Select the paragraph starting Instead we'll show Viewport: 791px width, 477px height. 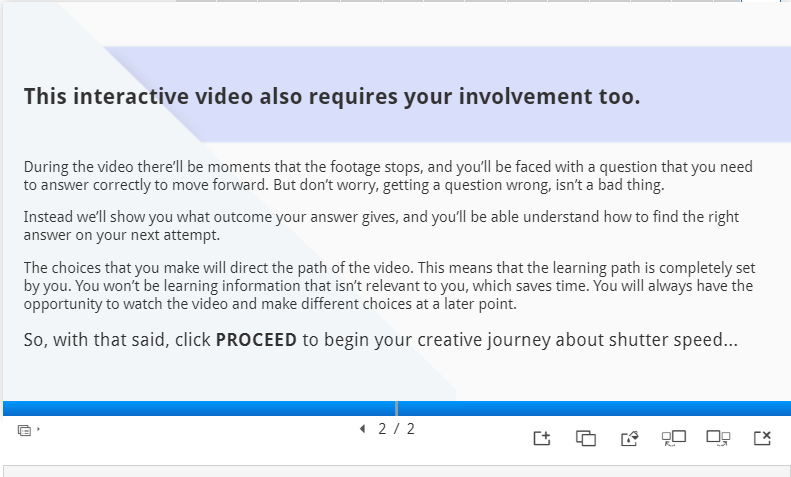coord(381,226)
